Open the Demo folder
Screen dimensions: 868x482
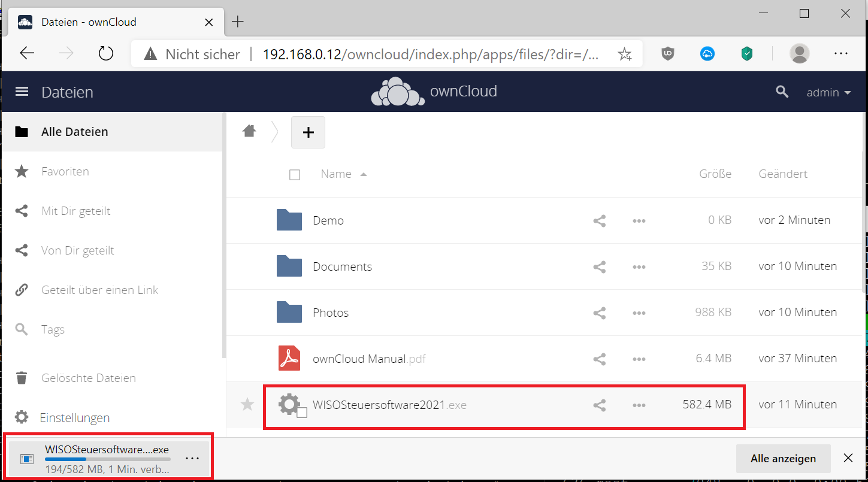(x=328, y=220)
